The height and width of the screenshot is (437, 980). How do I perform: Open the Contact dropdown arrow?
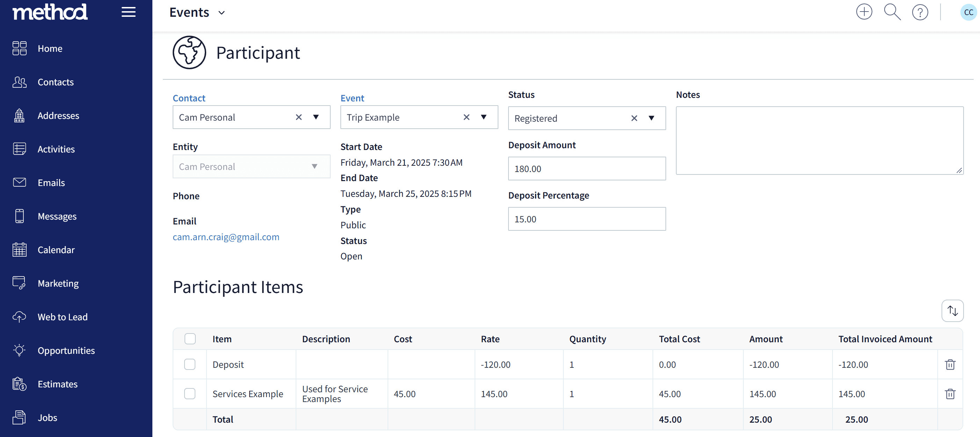click(x=316, y=117)
